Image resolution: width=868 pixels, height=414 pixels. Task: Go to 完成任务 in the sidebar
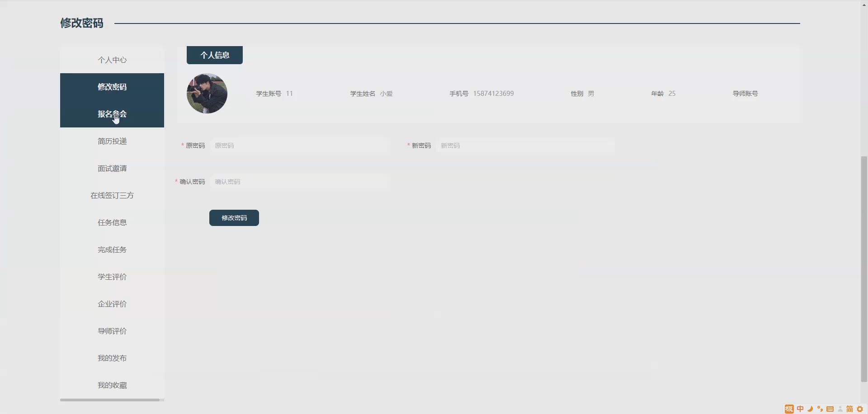(112, 249)
